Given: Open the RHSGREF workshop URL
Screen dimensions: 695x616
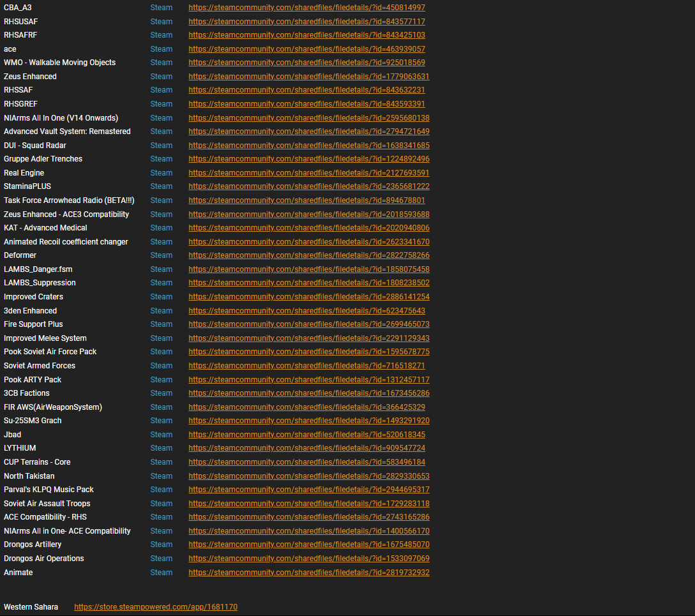Looking at the screenshot, I should tap(307, 104).
